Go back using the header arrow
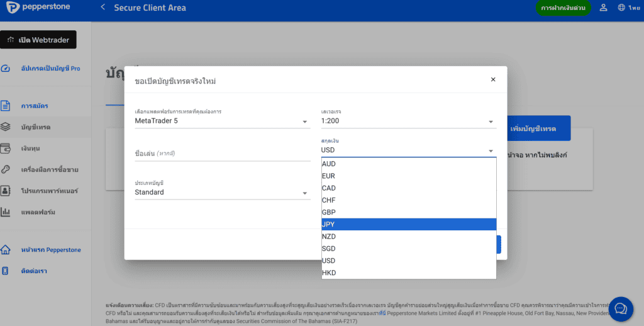644x326 pixels. pos(103,8)
